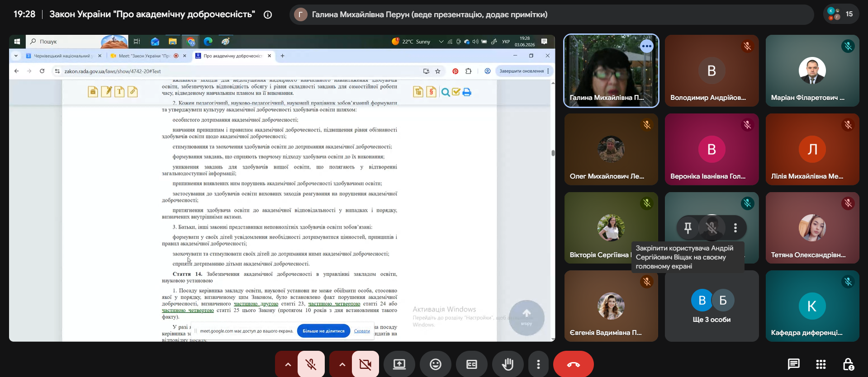Click the scroll-to-top 'вгору' button
This screenshot has height=377, width=868.
(526, 317)
